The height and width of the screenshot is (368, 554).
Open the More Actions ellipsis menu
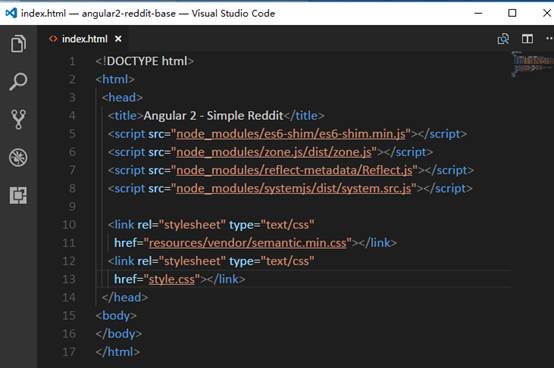(549, 38)
